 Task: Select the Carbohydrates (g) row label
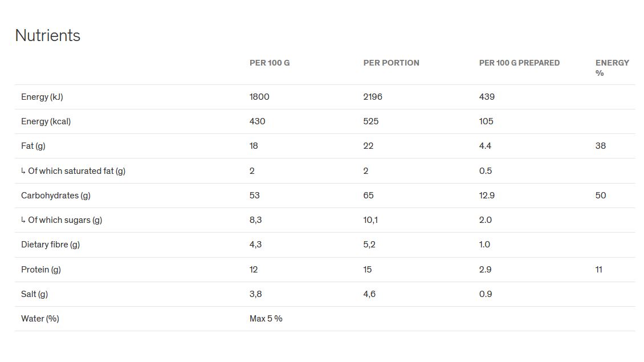pos(56,196)
